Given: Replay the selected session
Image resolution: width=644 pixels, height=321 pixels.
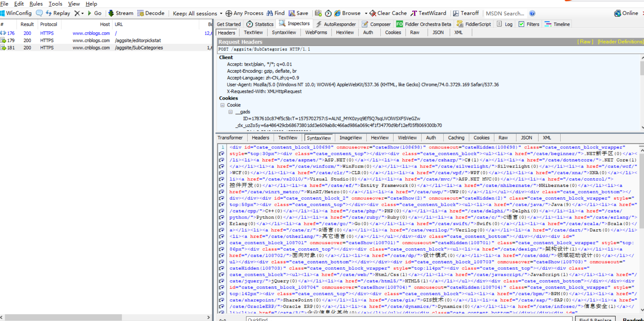Looking at the screenshot, I should coord(58,13).
